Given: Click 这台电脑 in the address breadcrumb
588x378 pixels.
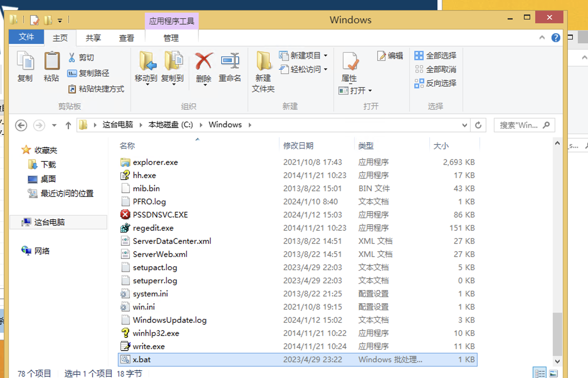Looking at the screenshot, I should [x=118, y=125].
